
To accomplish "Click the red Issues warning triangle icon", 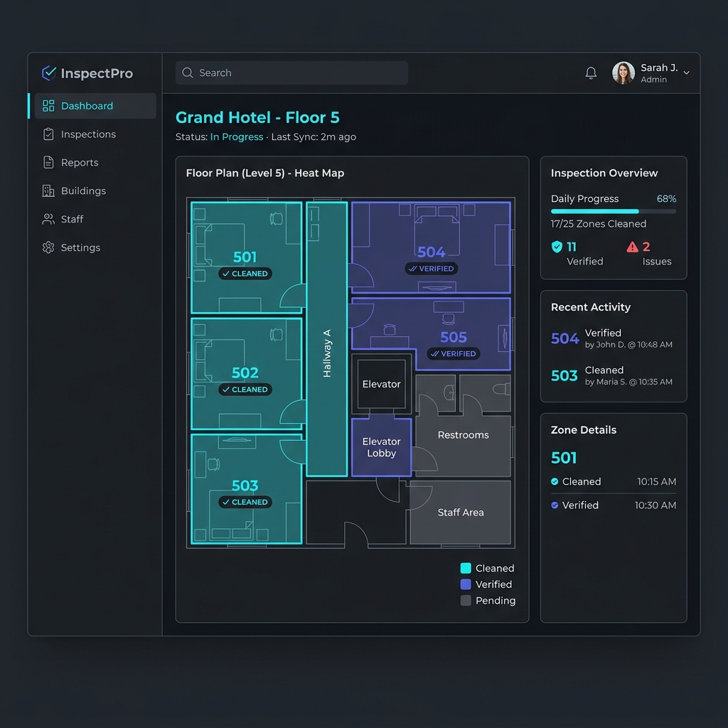I will (x=632, y=247).
